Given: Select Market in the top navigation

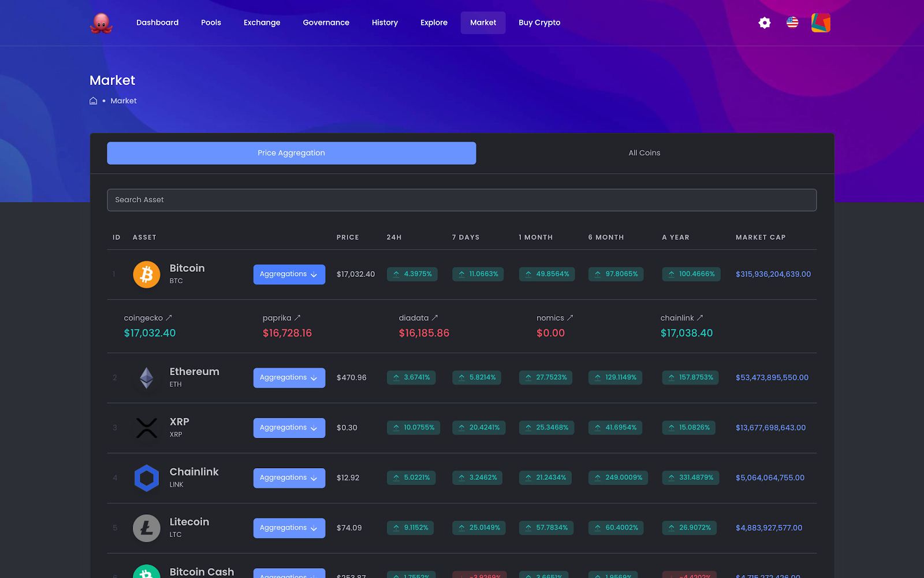Looking at the screenshot, I should [483, 23].
